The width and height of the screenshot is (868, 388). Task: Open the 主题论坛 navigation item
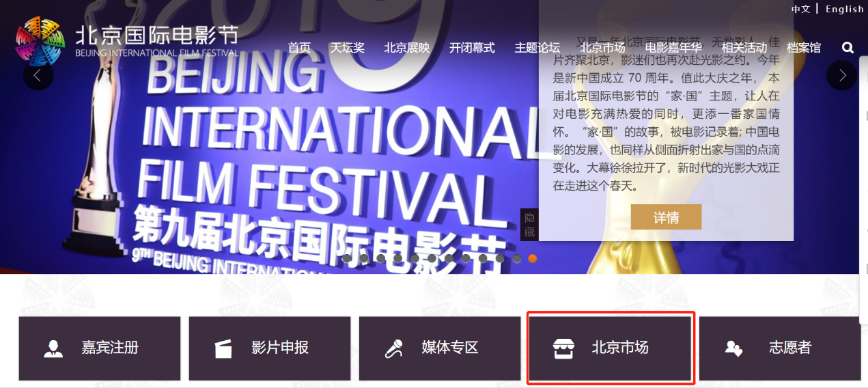point(537,48)
